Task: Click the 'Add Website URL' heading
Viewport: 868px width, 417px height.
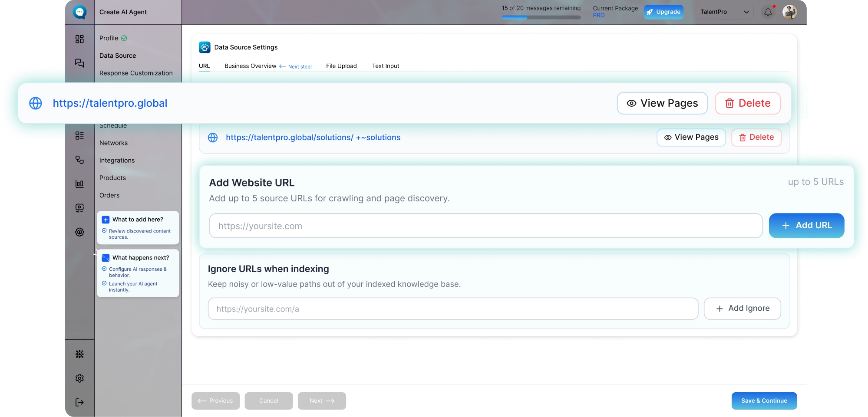Action: pyautogui.click(x=252, y=183)
